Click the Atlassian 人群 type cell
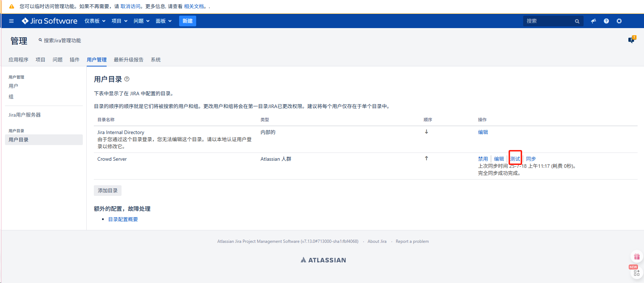Image resolution: width=644 pixels, height=283 pixels. (276, 159)
